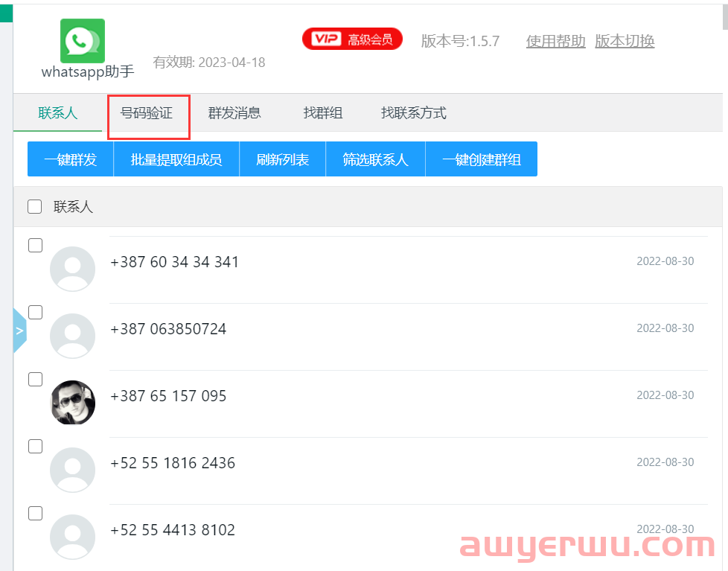Viewport: 728px width, 571px height.
Task: Check the box beside +52 55 1816 2436
Action: 35,446
